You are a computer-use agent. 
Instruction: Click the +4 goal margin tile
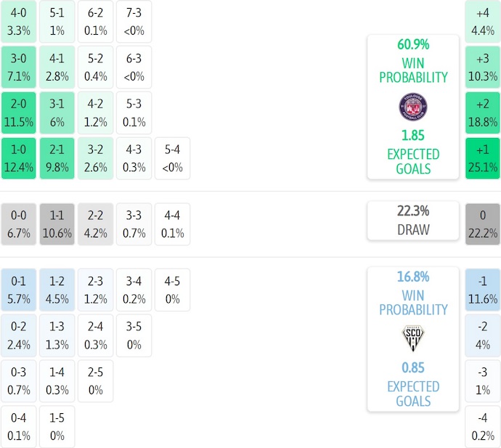[483, 22]
